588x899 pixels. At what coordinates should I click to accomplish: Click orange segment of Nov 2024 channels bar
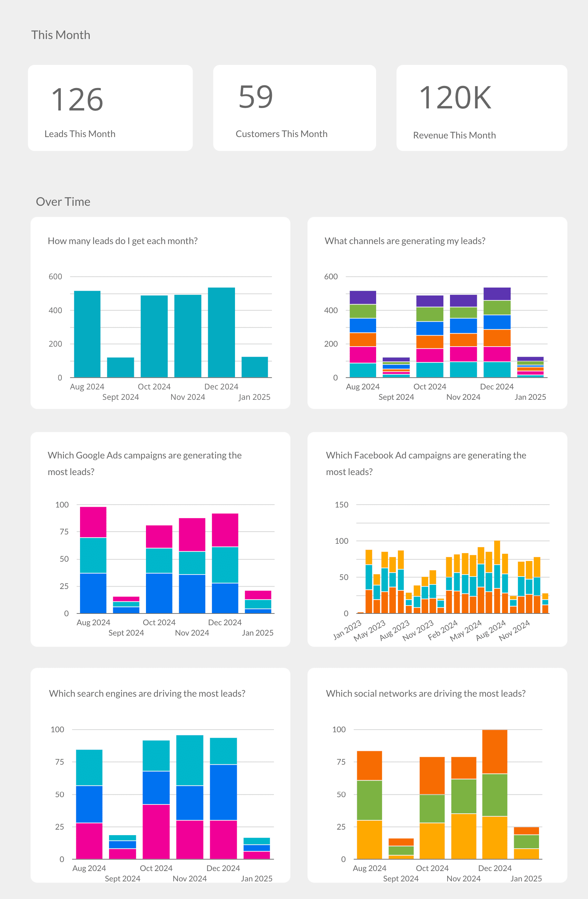tap(463, 340)
